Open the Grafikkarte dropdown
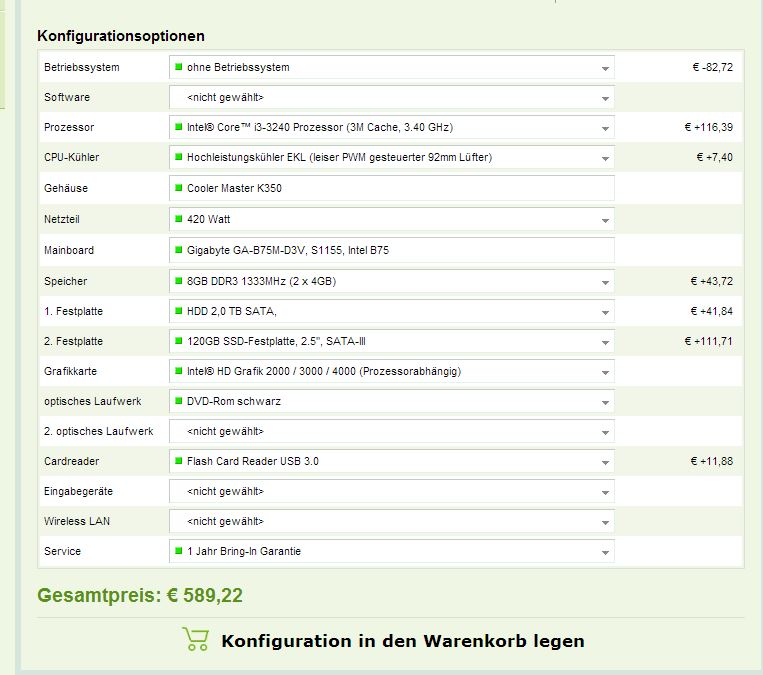Viewport: 763px width, 675px height. click(x=392, y=371)
